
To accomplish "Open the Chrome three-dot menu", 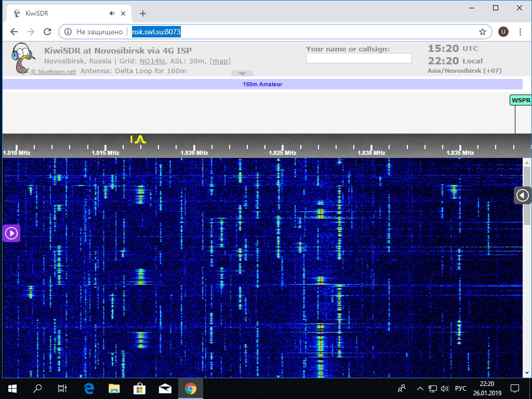I will click(x=521, y=32).
